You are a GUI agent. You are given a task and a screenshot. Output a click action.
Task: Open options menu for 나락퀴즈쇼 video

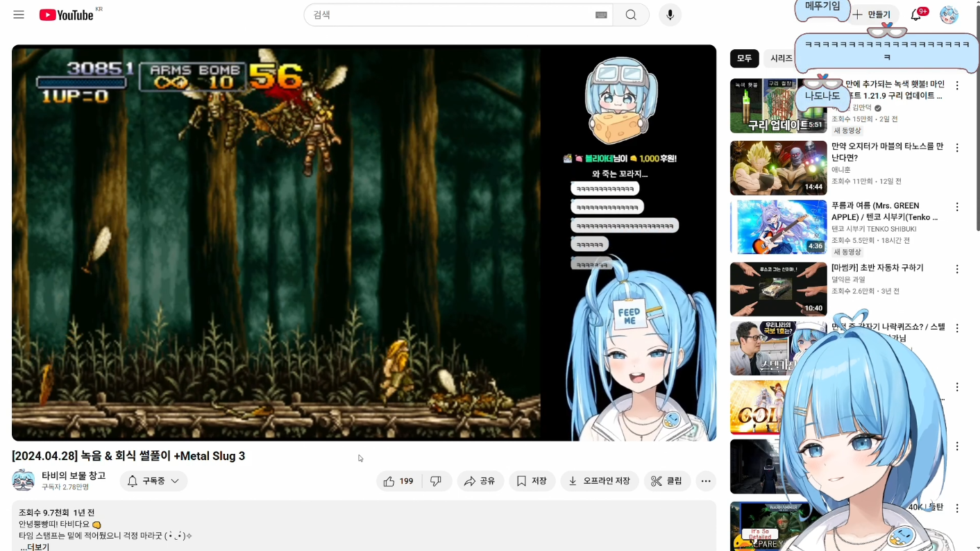click(957, 328)
